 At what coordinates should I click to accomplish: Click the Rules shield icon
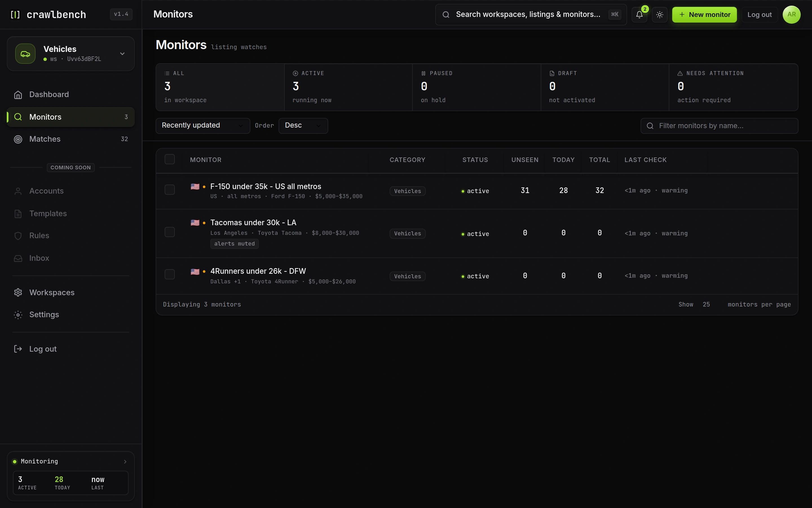(18, 236)
